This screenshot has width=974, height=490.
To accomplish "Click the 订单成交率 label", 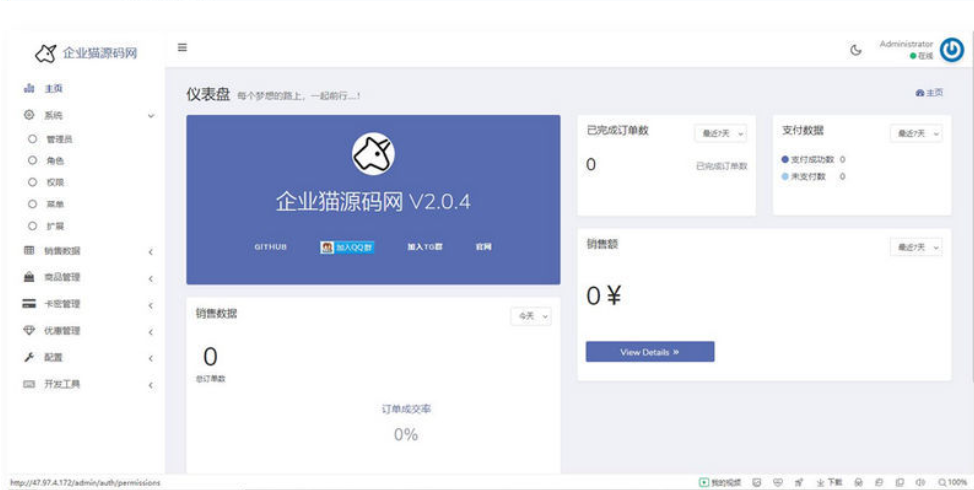I will coord(406,409).
